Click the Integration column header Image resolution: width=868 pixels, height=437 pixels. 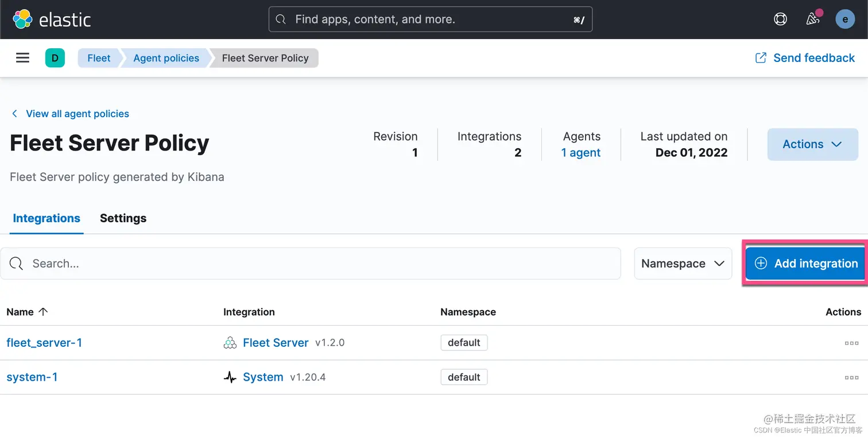[249, 312]
